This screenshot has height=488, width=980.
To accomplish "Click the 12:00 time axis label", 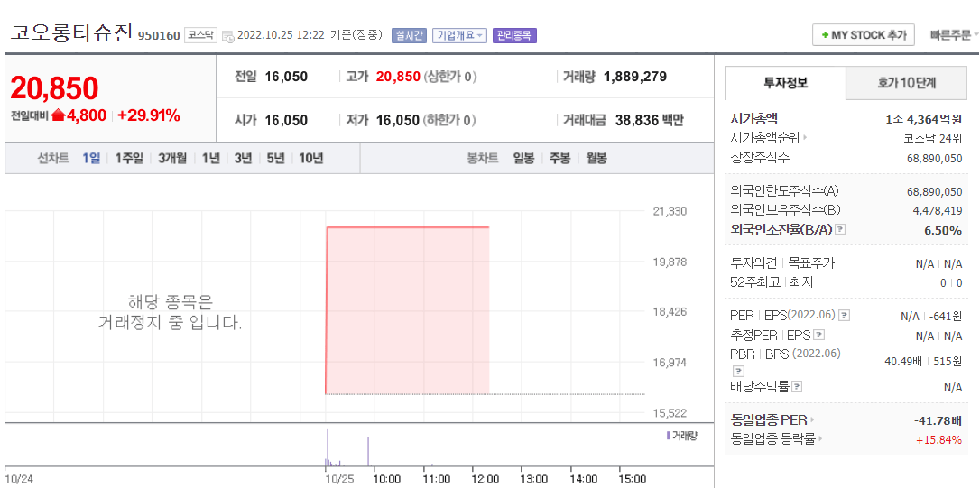I will click(485, 479).
